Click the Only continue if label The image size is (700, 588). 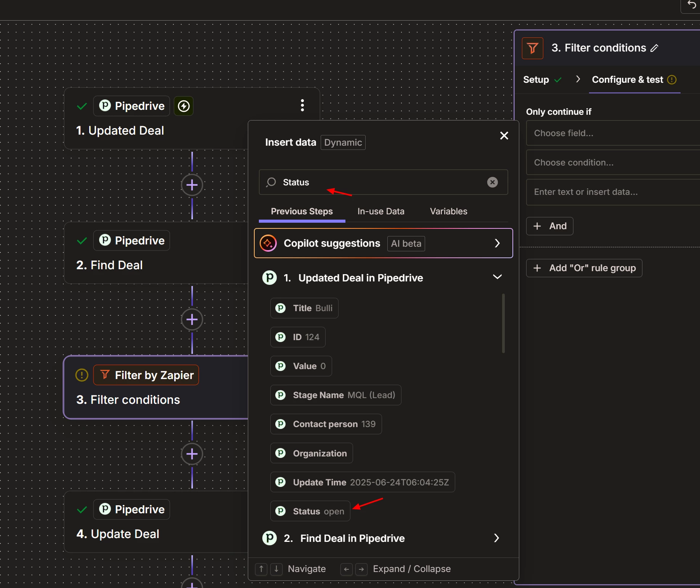[559, 112]
